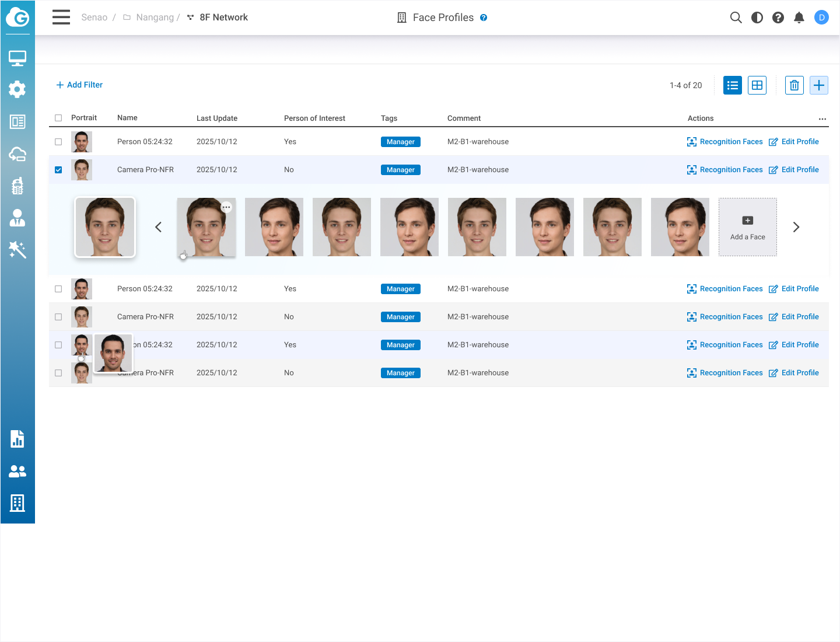This screenshot has height=642, width=840.
Task: Click the Add a Face tile
Action: tap(747, 227)
